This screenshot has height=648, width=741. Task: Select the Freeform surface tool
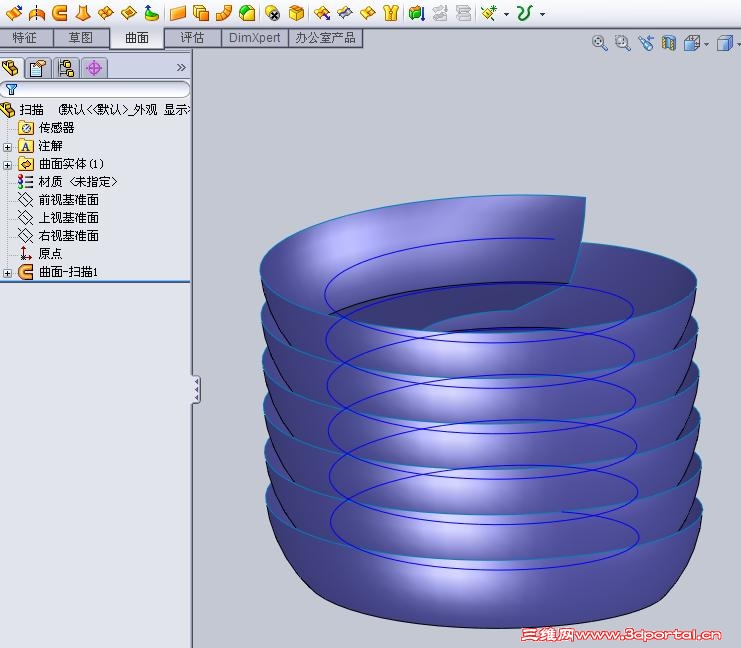151,13
